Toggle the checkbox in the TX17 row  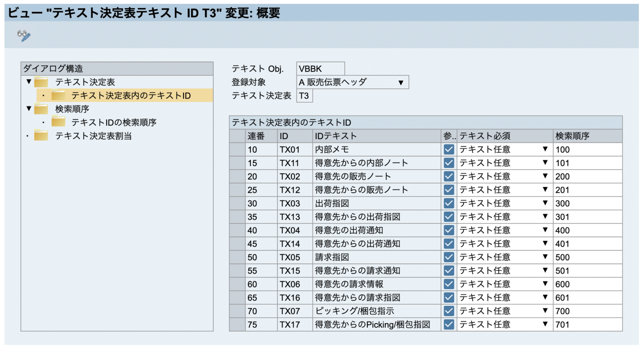(448, 324)
